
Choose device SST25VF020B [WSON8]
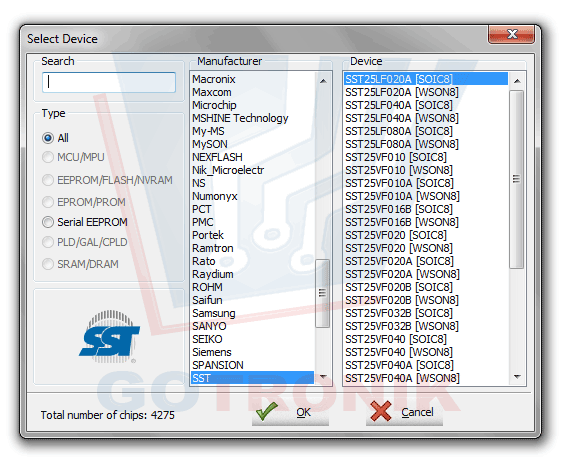[426, 300]
